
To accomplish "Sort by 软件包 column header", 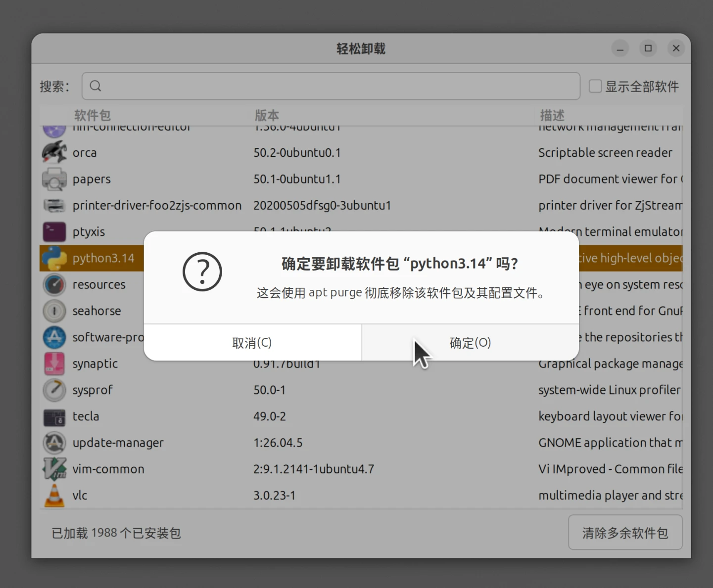I will pyautogui.click(x=93, y=115).
